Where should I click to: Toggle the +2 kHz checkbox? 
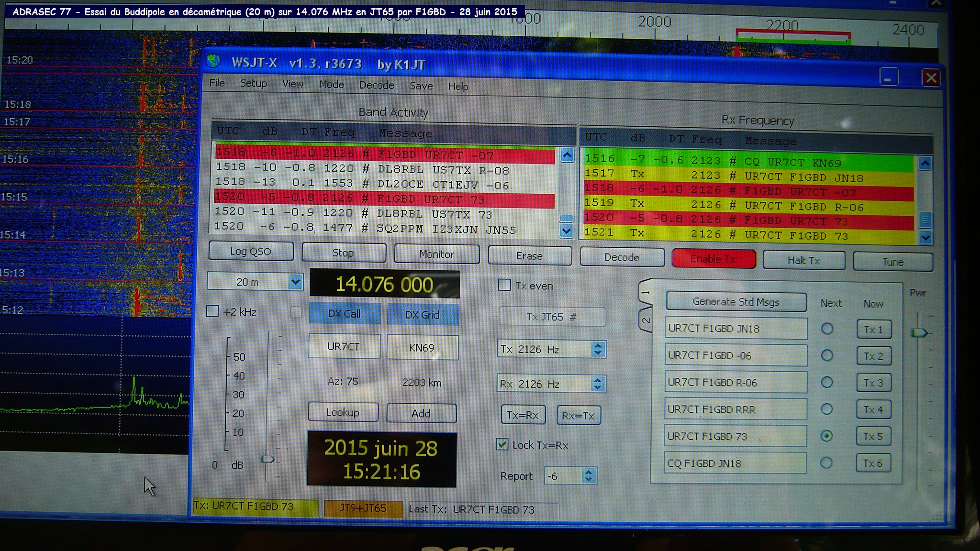click(212, 311)
